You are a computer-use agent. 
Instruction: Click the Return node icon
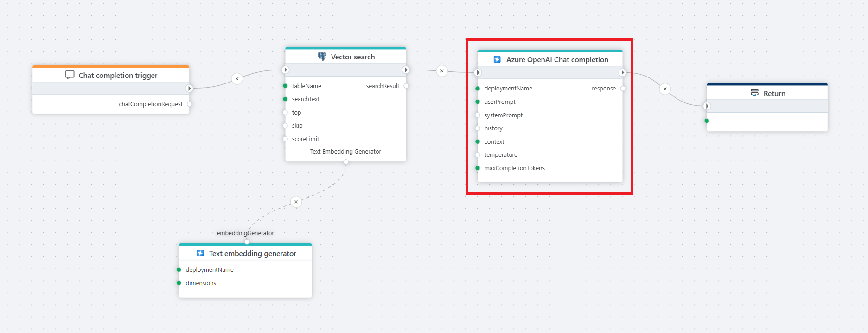754,93
